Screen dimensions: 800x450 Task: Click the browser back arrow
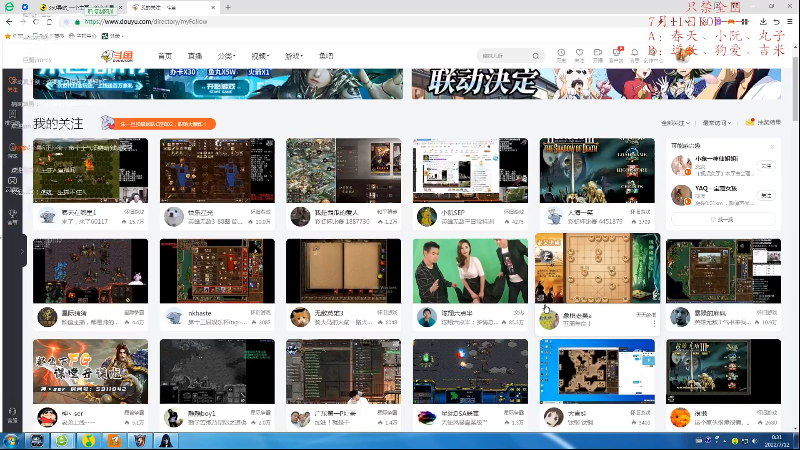(x=9, y=21)
